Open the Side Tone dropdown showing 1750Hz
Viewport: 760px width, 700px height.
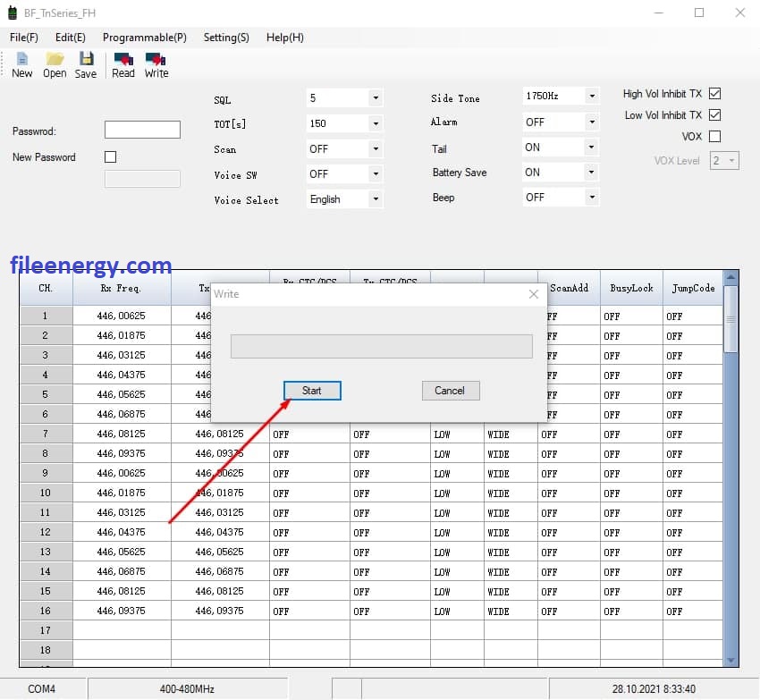click(592, 96)
